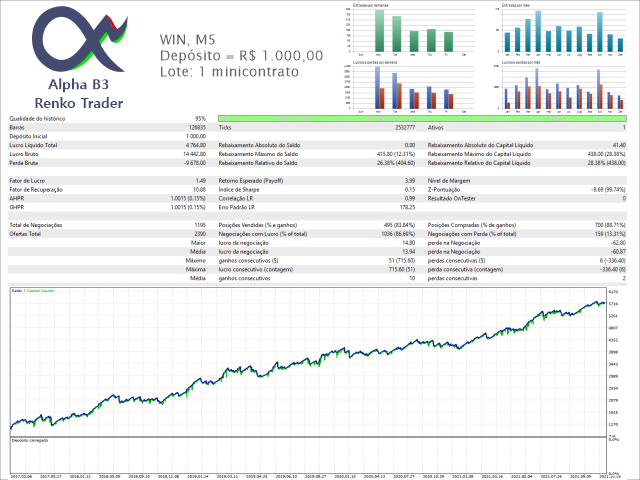Click the balance equity curve chart
This screenshot has width=640, height=480.
click(x=308, y=362)
